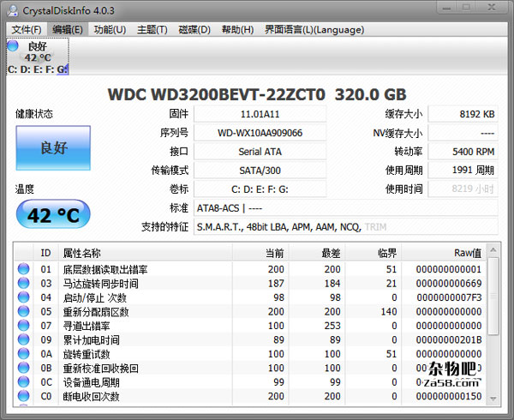The height and width of the screenshot is (420, 514).
Task: Click the volume label field C: D: E: F: G:
Action: pyautogui.click(x=260, y=189)
